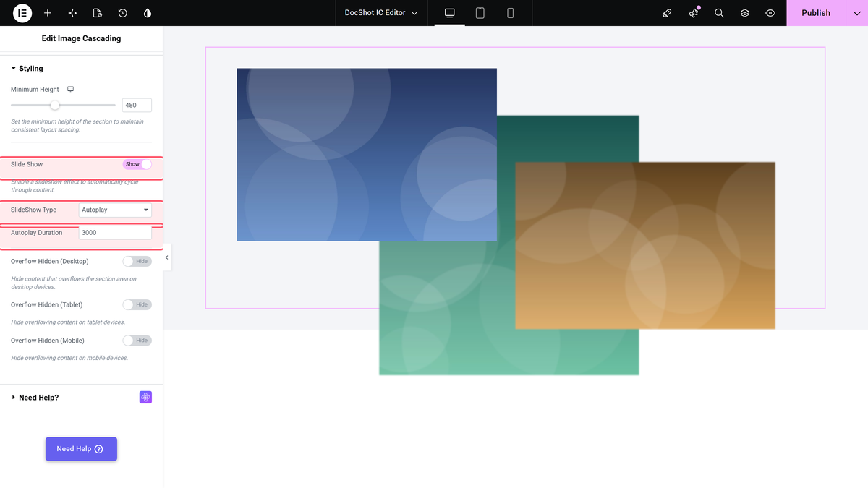Open the finder search icon
The height and width of the screenshot is (488, 868).
point(719,13)
